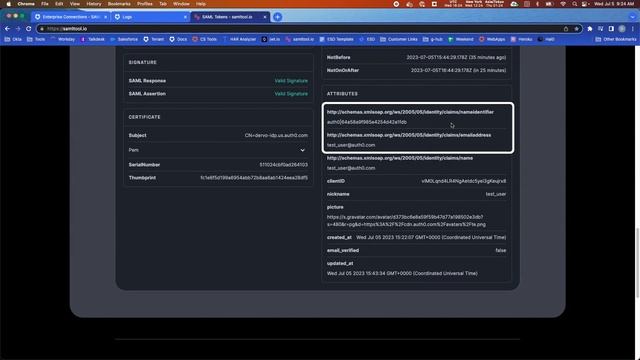640x360 pixels.
Task: Reload the samltool.io page
Action: pos(29,29)
